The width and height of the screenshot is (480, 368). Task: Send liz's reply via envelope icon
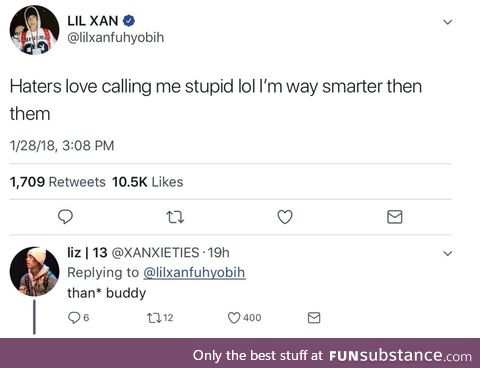314,318
